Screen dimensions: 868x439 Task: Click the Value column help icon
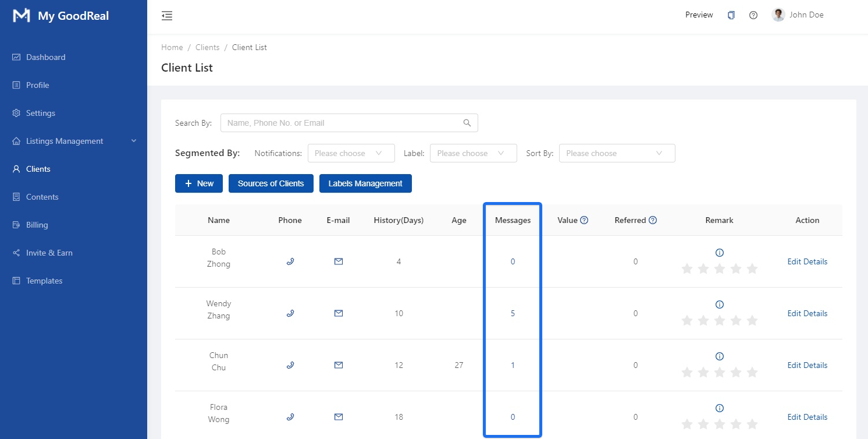[x=584, y=220]
